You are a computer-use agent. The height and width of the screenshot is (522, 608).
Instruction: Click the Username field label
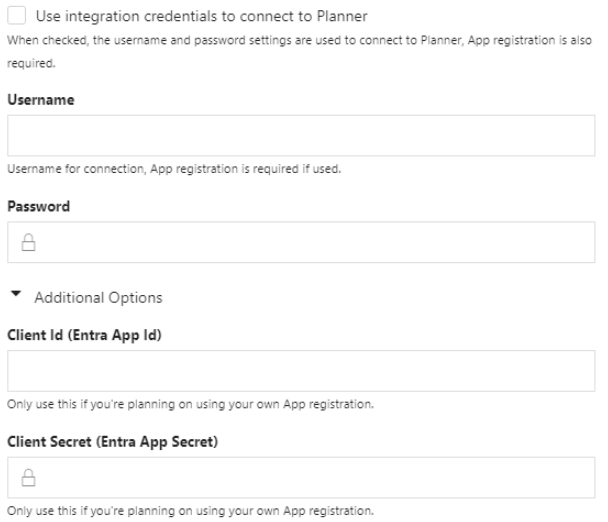[41, 100]
